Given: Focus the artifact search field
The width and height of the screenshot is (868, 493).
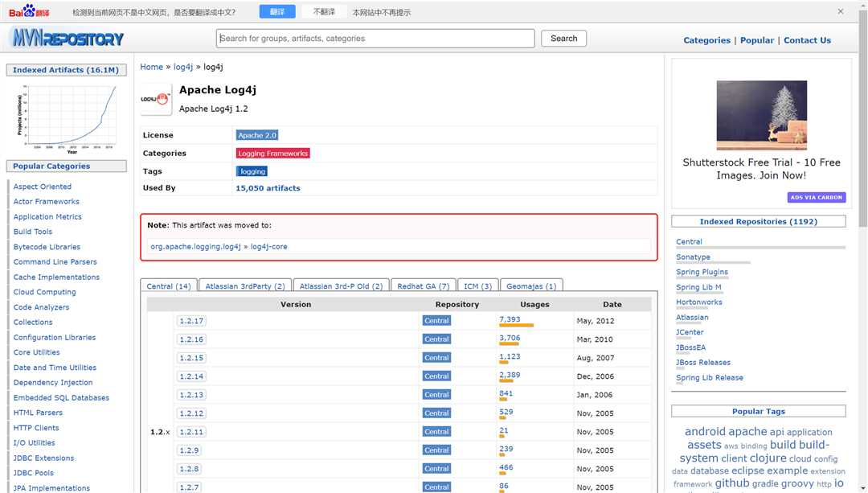Looking at the screenshot, I should (x=375, y=39).
